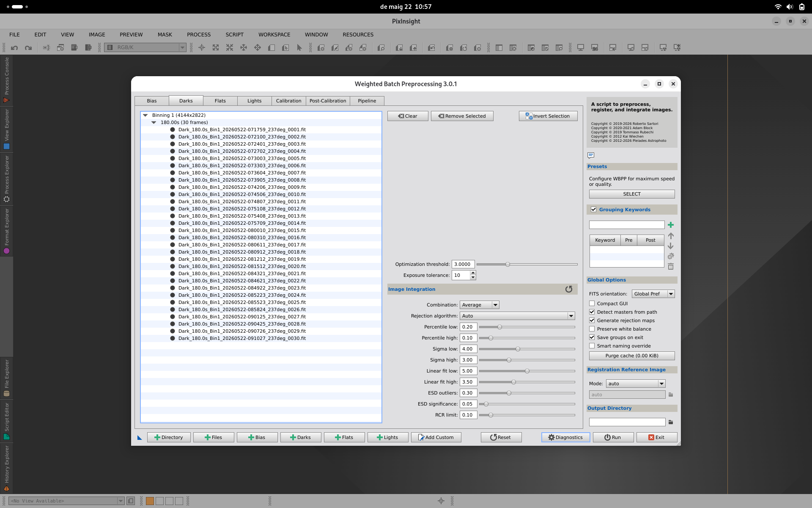Click the green plus to add a grouping keyword
Screen dimensions: 812x508
[671, 225]
